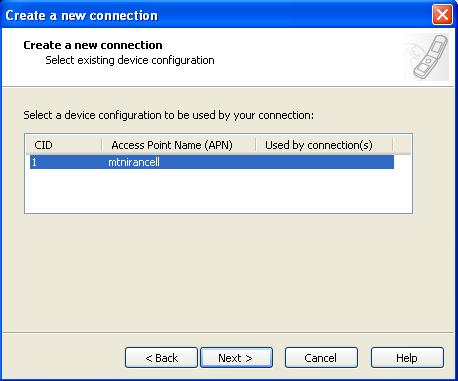This screenshot has width=458, height=381.
Task: Click the CID column header
Action: tap(64, 145)
